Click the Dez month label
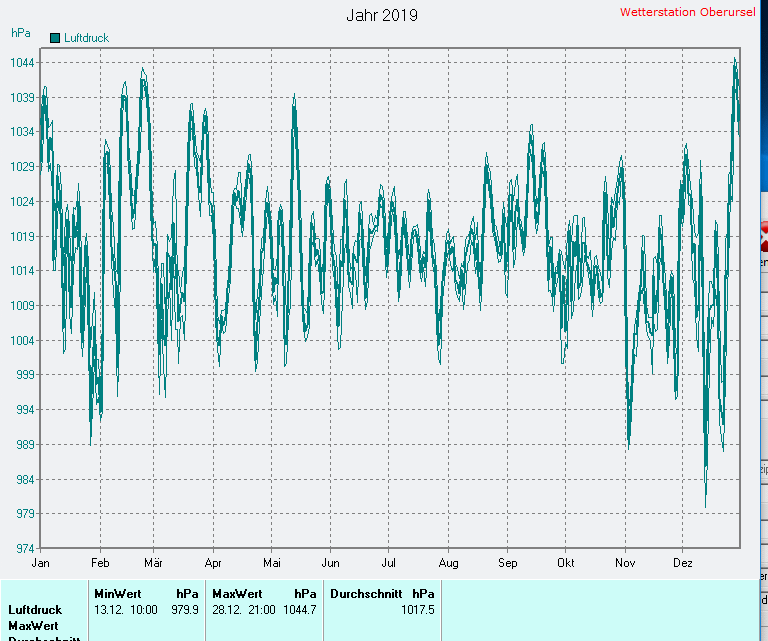This screenshot has height=641, width=768. pos(683,563)
